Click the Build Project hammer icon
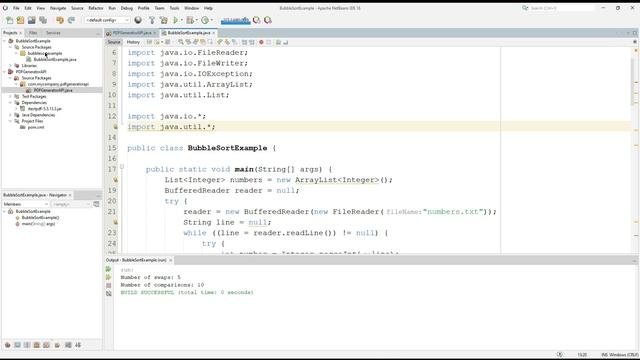Screen dimensions: 640x360 click(152, 20)
